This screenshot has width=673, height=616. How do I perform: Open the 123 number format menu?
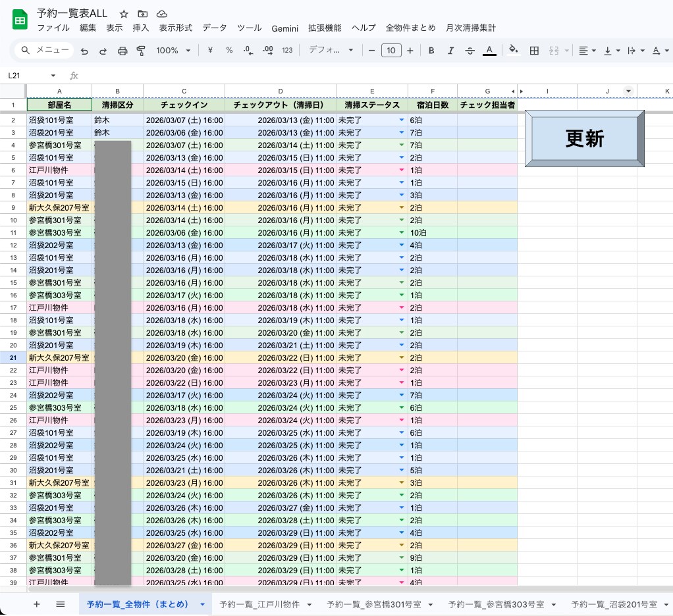[287, 50]
